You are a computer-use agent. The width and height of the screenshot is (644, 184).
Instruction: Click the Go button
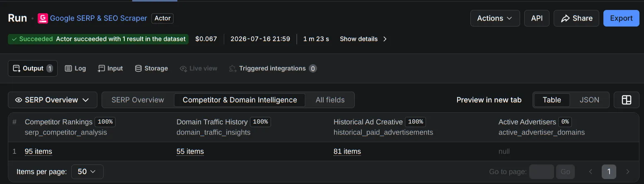(565, 172)
